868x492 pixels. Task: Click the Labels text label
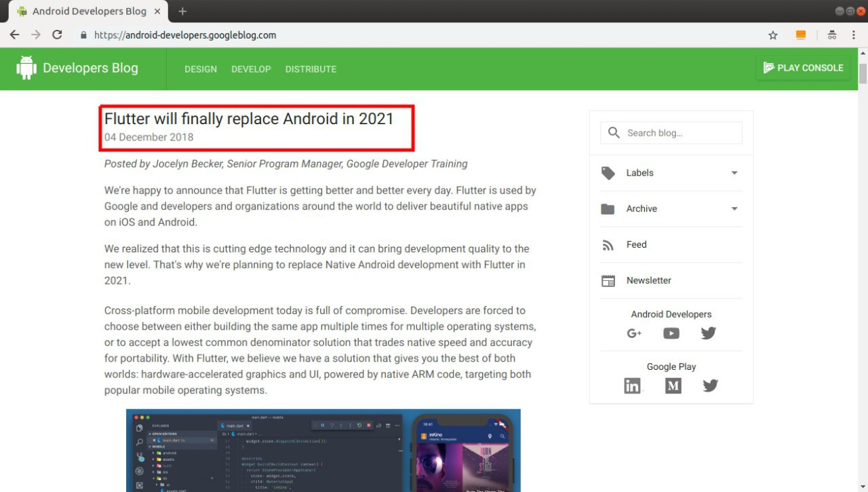click(x=640, y=173)
